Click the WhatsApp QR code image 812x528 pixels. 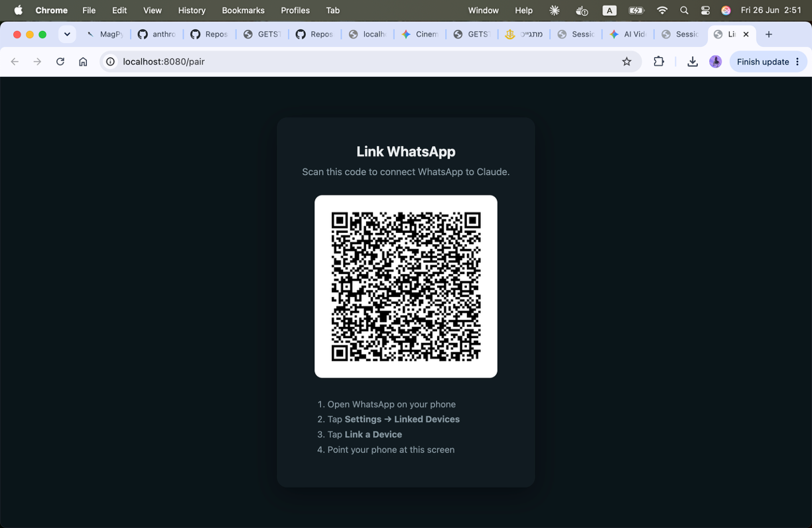[406, 287]
